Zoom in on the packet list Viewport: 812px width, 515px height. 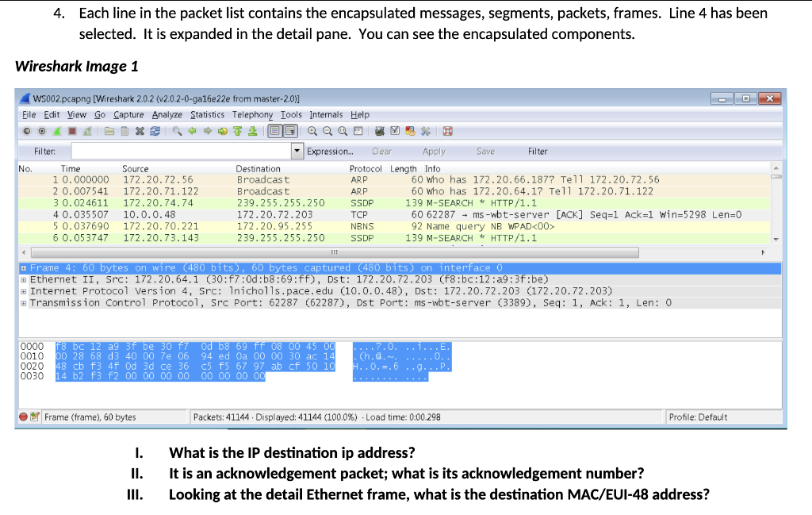pyautogui.click(x=313, y=131)
